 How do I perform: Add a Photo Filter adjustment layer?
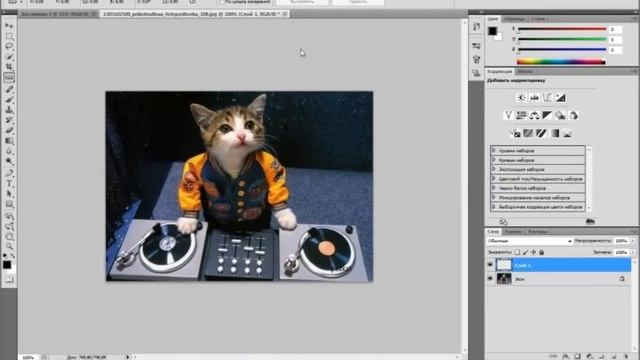[560, 116]
